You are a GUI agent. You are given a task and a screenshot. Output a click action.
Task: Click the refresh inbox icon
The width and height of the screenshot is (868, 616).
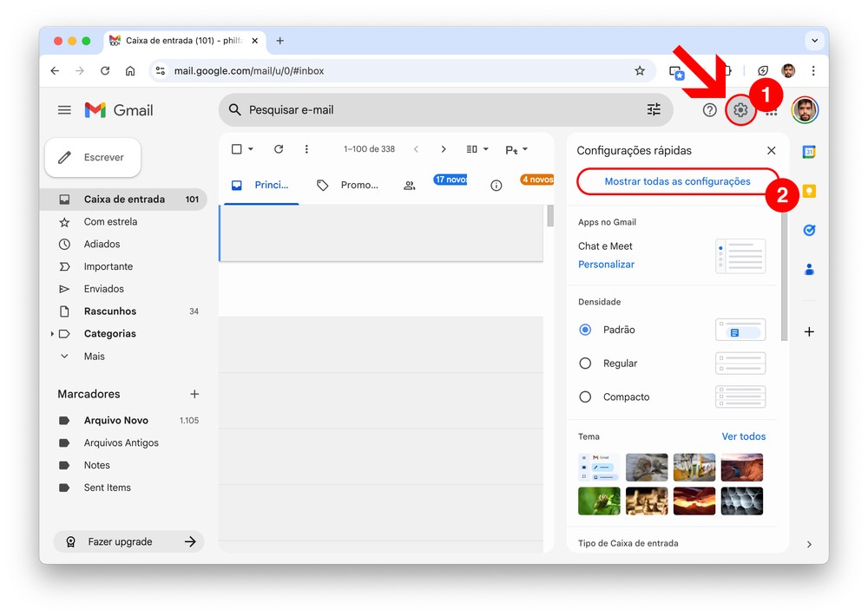[279, 149]
